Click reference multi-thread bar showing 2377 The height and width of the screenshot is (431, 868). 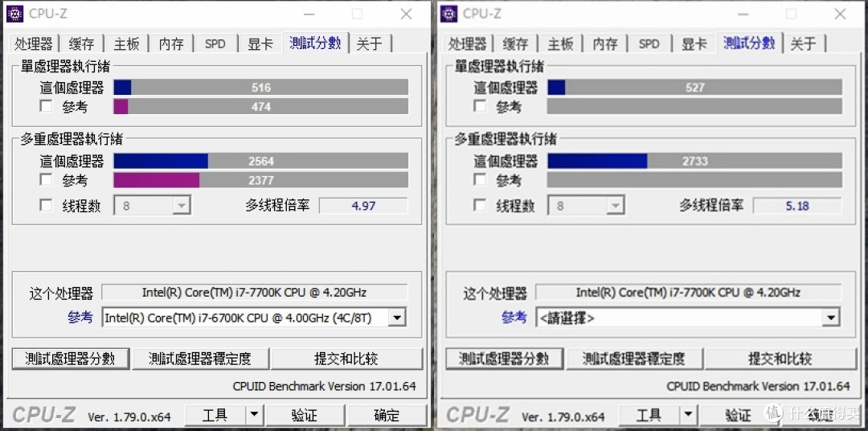pyautogui.click(x=261, y=180)
